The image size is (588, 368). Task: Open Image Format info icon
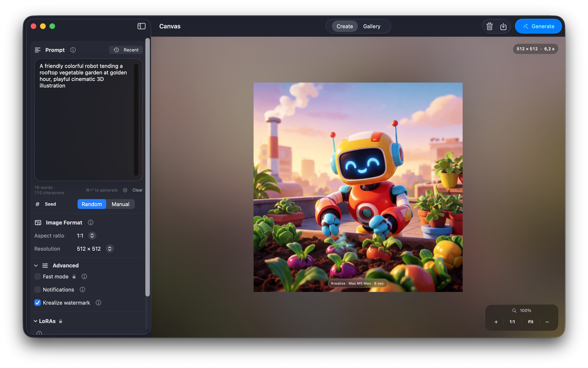point(91,222)
